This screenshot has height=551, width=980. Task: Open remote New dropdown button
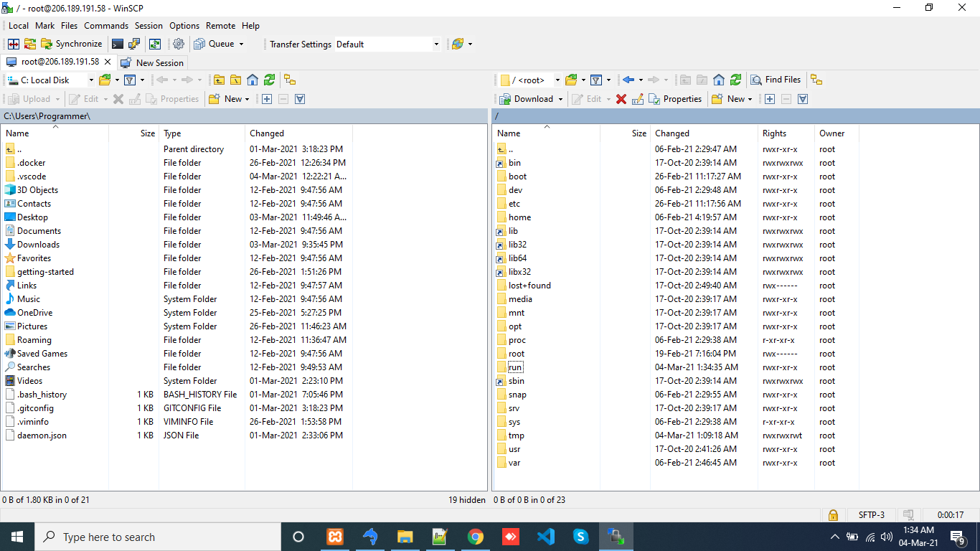732,99
